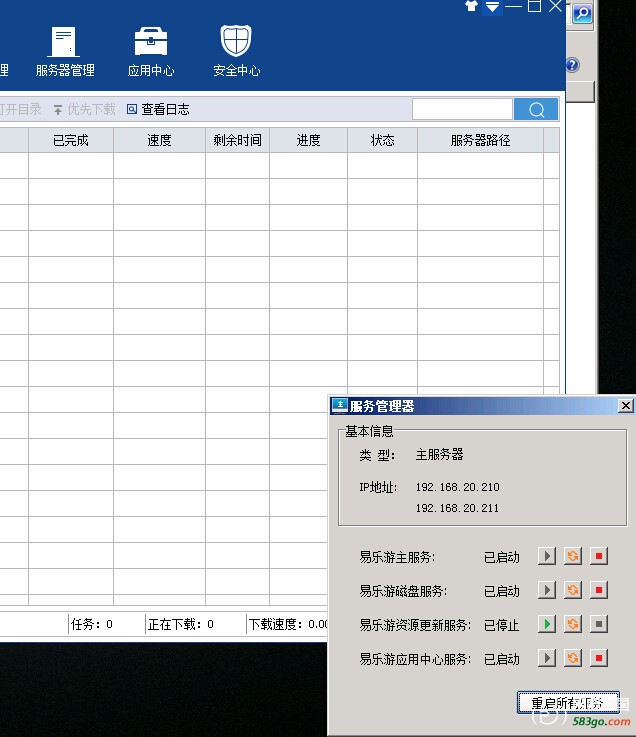Screen dimensions: 636x737
Task: Start the 易乐游应用中心服务 service
Action: 547,658
